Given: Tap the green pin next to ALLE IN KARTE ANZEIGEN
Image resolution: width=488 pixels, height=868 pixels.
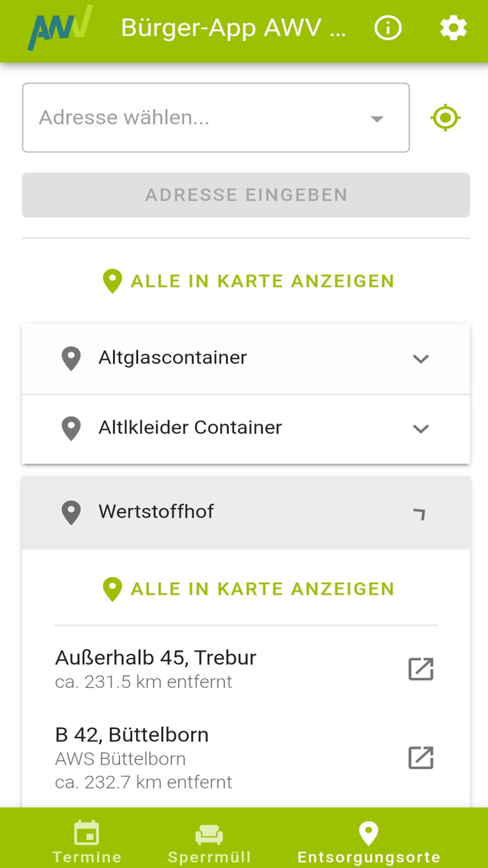Looking at the screenshot, I should pos(112,280).
